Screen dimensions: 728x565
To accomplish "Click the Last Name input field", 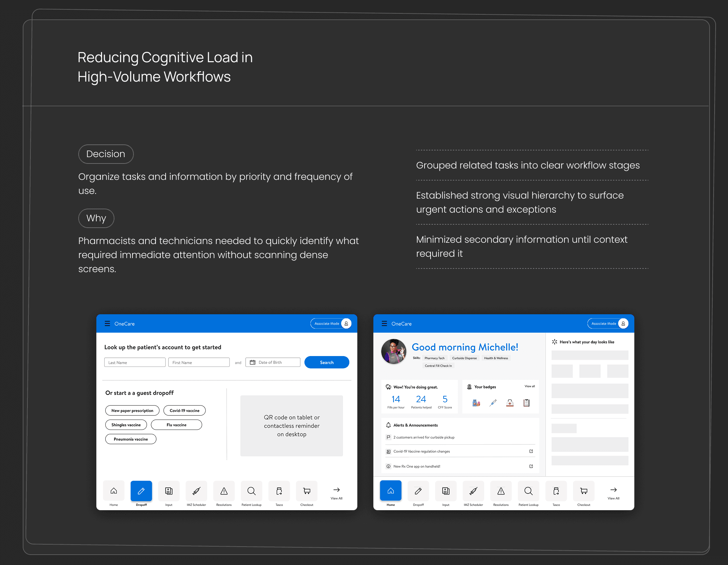I will click(134, 362).
